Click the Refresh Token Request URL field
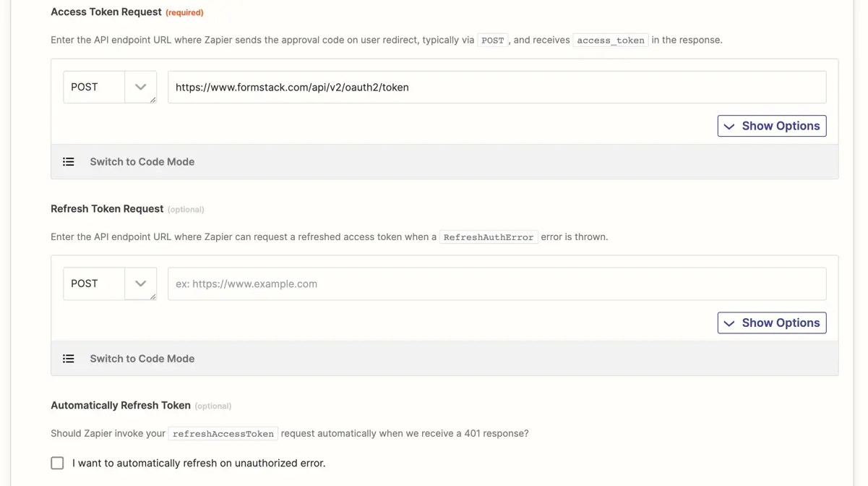Screen dimensions: 868x486 497,283
